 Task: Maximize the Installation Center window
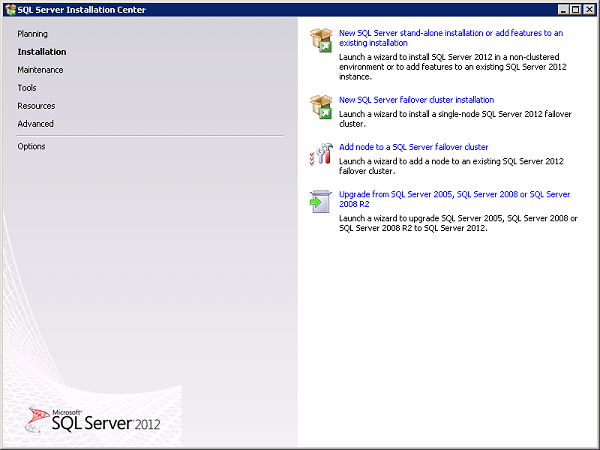[576, 10]
